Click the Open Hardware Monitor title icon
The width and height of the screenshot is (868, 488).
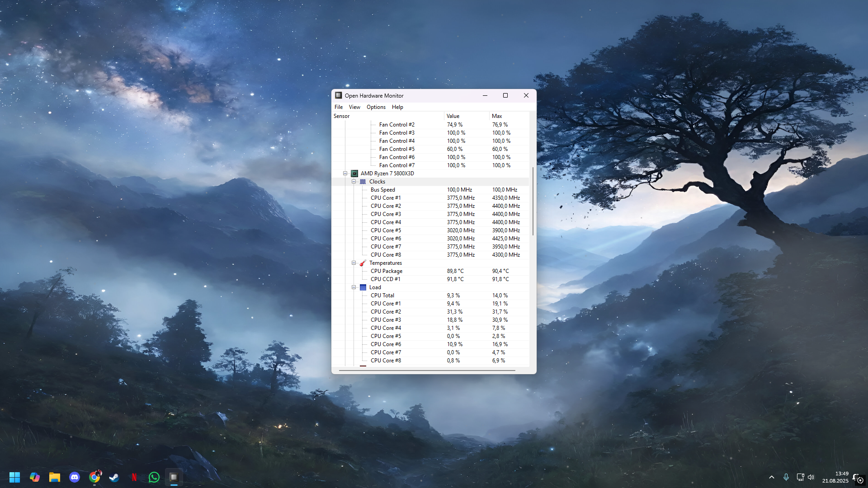click(x=339, y=95)
